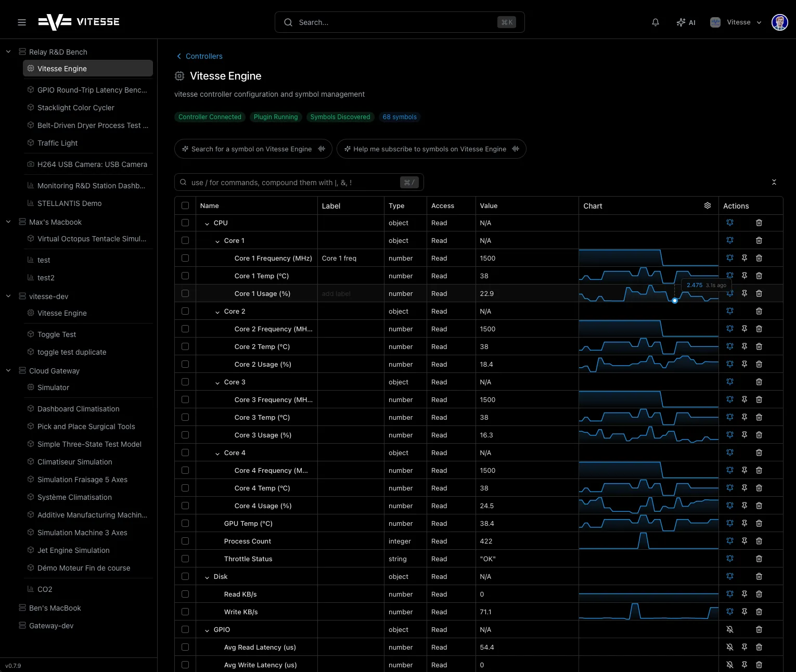
Task: Toggle alert bell for CPU row
Action: pos(730,223)
